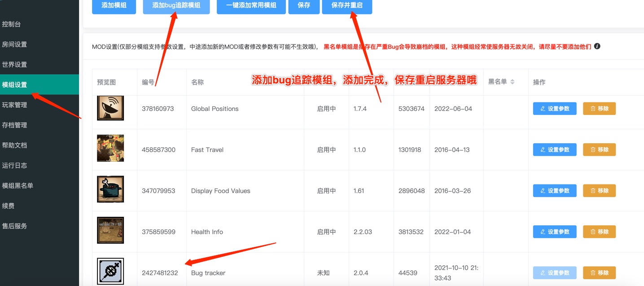
Task: Click the Health Info mod thumbnail
Action: pyautogui.click(x=110, y=231)
